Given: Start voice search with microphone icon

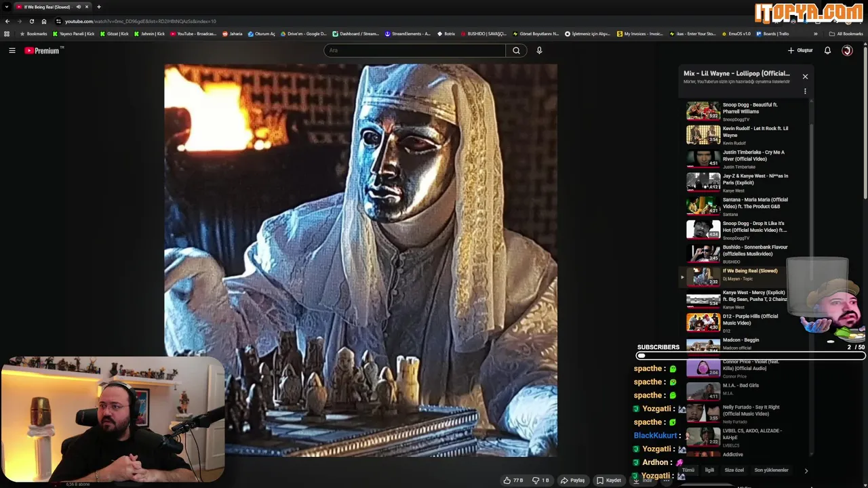Looking at the screenshot, I should 539,50.
